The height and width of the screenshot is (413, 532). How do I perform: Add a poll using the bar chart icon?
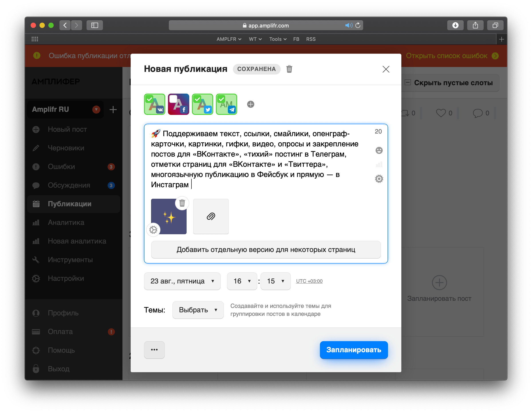(379, 164)
